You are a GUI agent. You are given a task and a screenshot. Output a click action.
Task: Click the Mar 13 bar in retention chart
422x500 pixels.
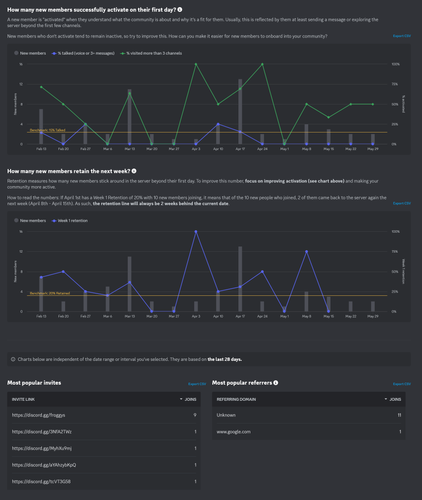pos(129,284)
